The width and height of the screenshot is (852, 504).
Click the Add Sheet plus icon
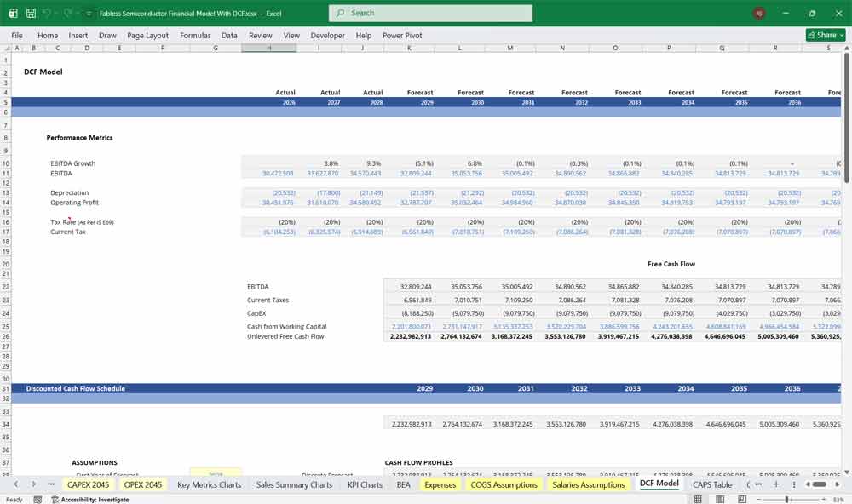point(778,484)
